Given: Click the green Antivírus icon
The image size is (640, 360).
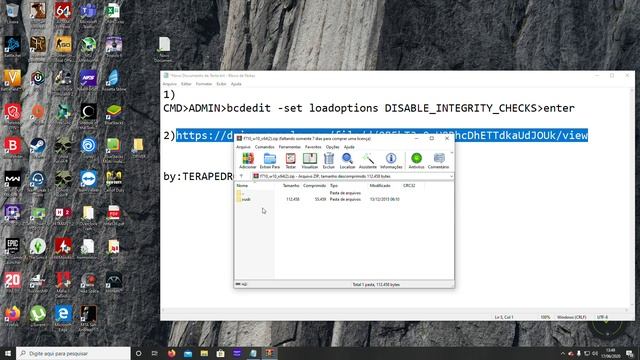Looking at the screenshot, I should pyautogui.click(x=416, y=160).
